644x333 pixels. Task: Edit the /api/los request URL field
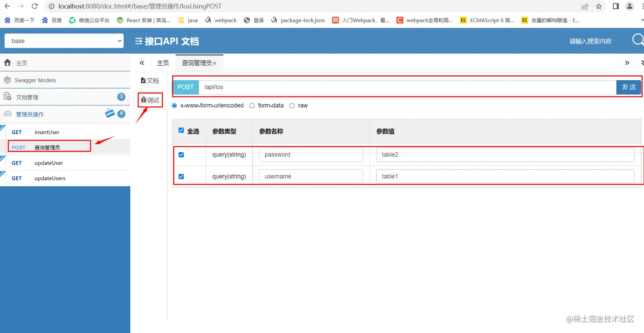point(408,87)
